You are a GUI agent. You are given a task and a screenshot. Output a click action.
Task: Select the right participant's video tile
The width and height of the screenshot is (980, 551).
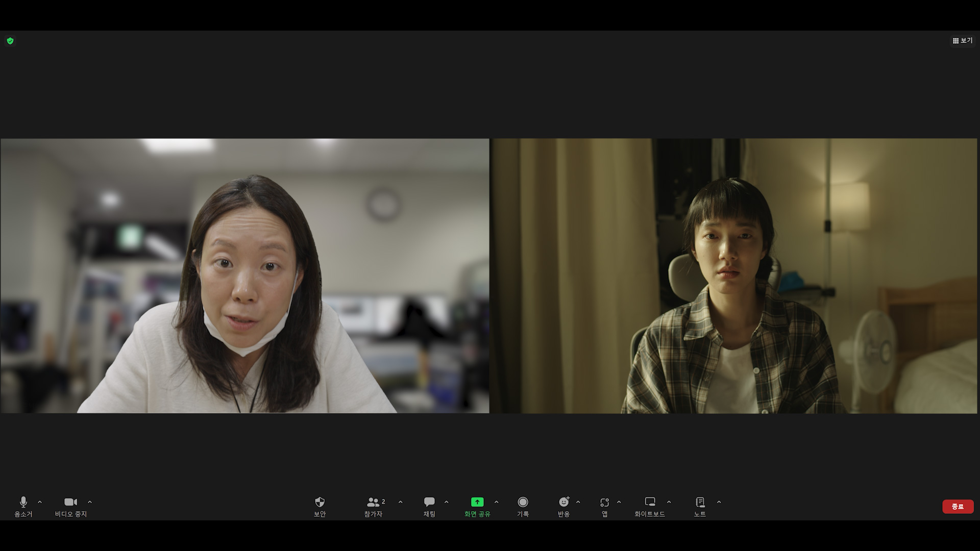point(734,275)
